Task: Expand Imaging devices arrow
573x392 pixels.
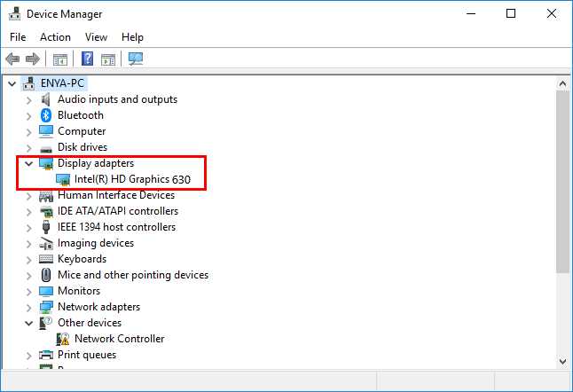Action: [29, 244]
